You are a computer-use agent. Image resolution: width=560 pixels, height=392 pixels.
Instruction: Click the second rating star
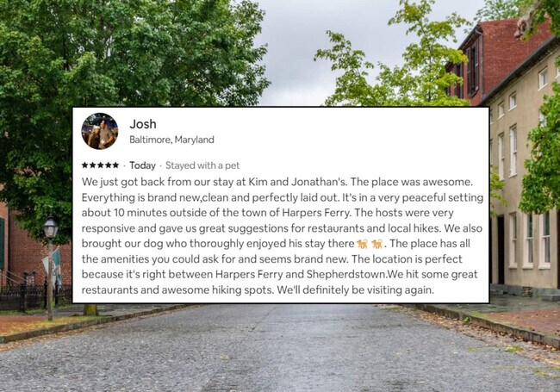(x=92, y=165)
